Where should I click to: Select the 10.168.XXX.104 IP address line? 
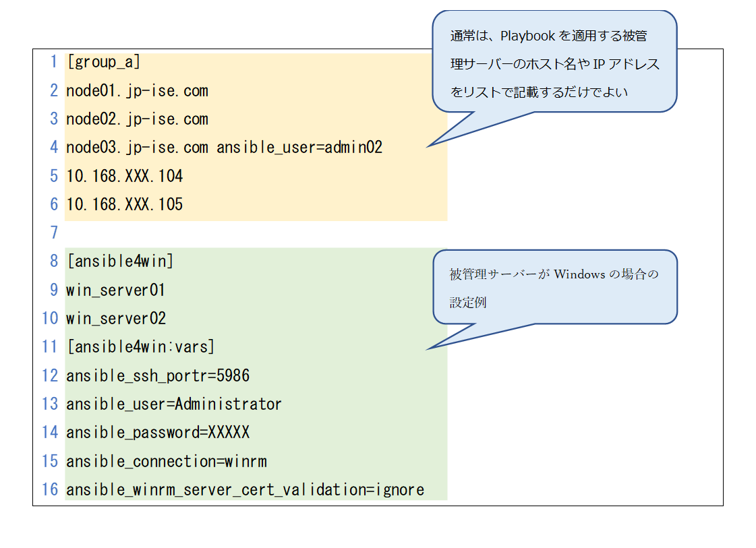tap(124, 176)
